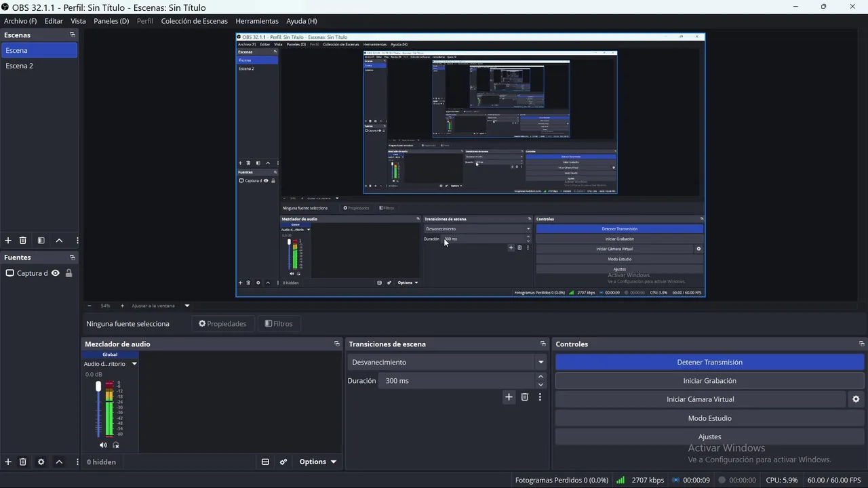Viewport: 868px width, 488px height.
Task: Click the Propiedades button
Action: 222,324
